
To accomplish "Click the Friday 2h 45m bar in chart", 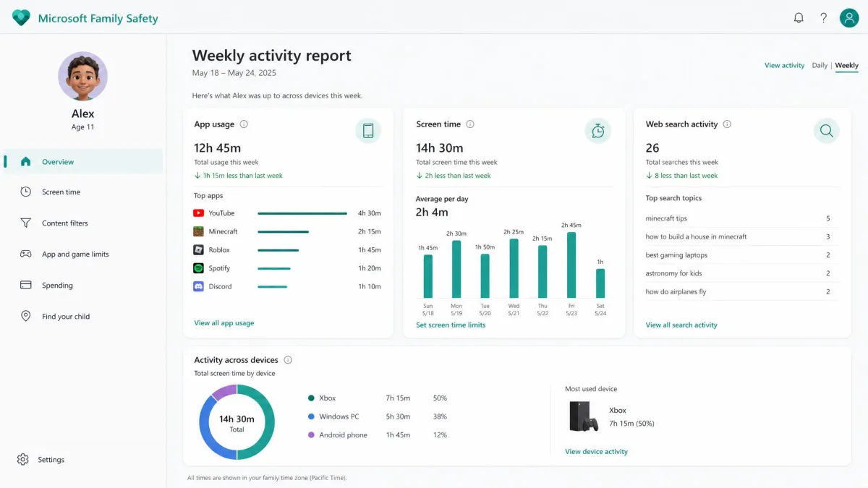I will 571,265.
